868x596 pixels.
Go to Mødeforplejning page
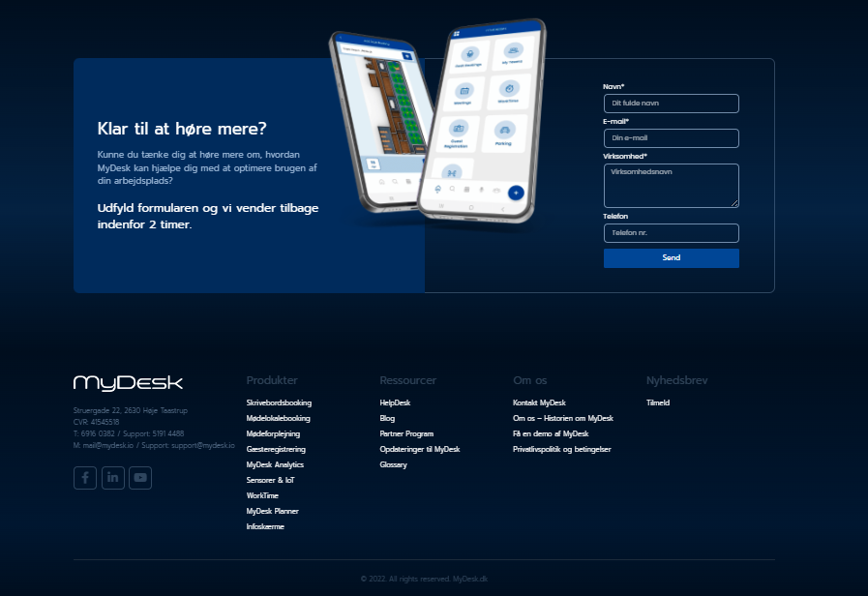(x=273, y=433)
